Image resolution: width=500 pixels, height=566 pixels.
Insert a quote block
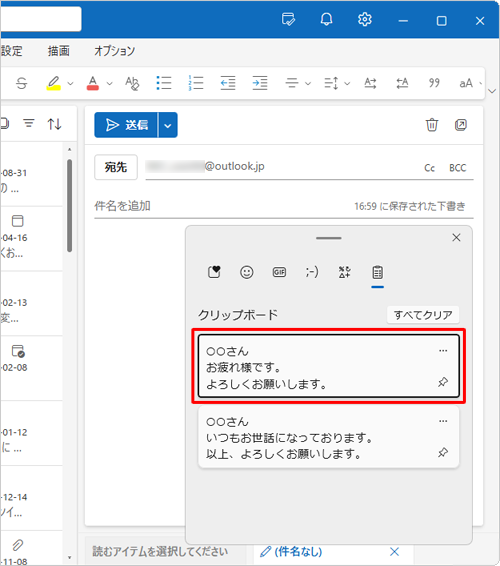click(x=434, y=83)
